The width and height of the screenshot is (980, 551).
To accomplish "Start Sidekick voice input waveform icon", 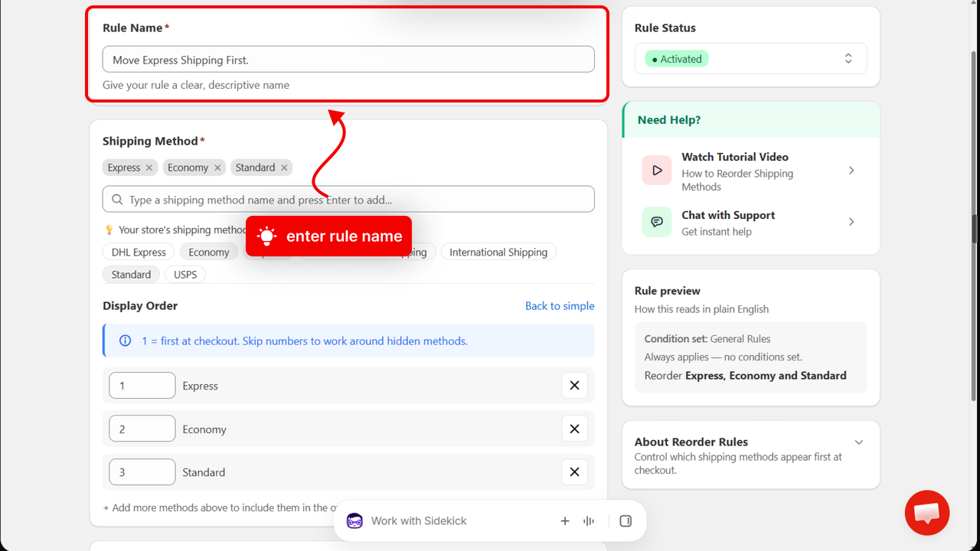I will pos(589,521).
